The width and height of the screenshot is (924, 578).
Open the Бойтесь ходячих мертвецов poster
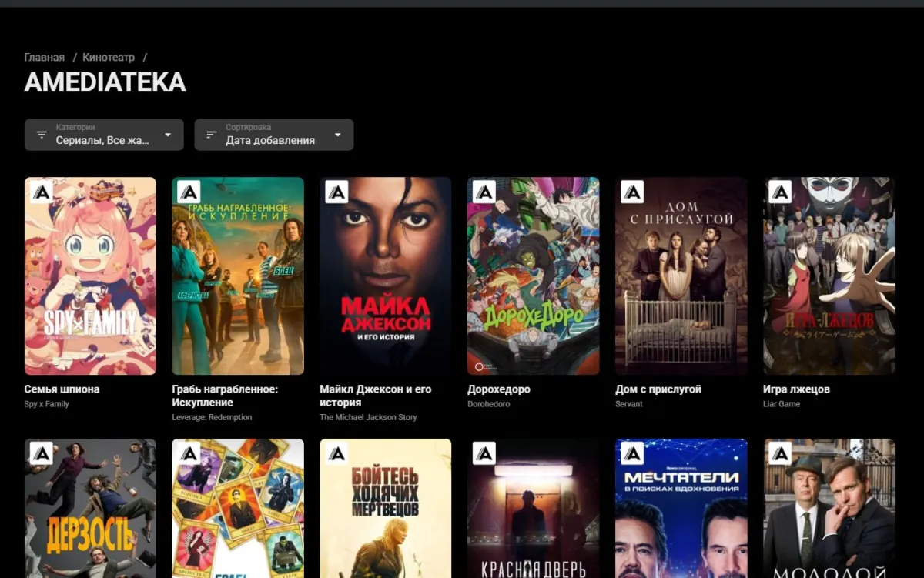tap(386, 508)
